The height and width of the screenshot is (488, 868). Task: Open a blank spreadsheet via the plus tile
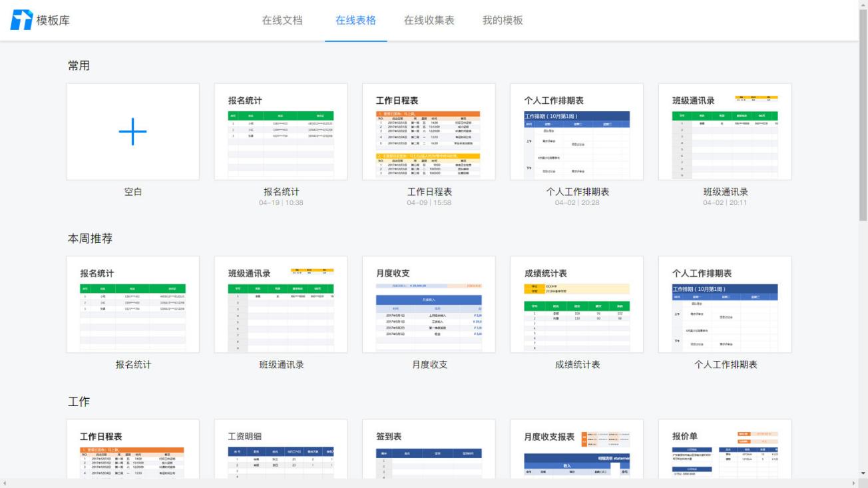click(132, 131)
